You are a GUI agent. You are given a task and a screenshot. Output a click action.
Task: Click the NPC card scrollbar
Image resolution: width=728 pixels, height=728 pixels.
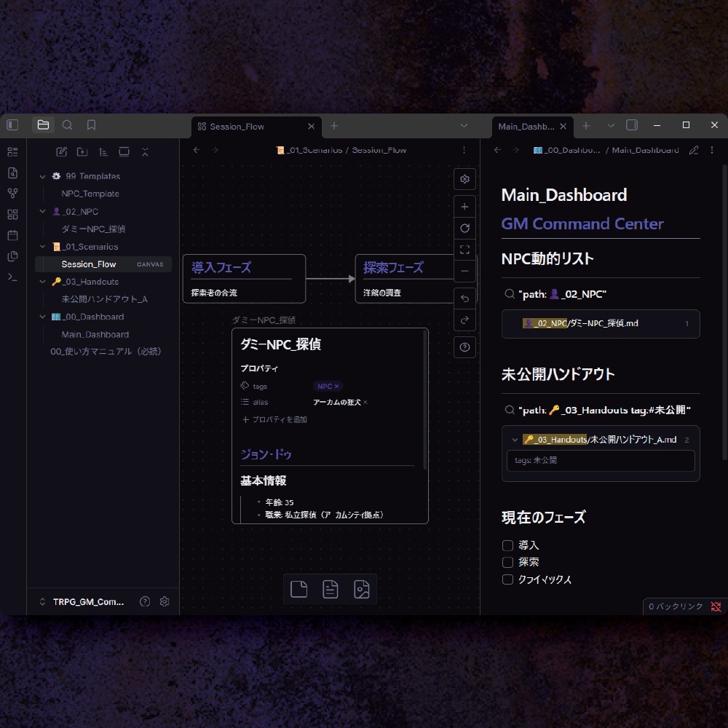point(424,399)
